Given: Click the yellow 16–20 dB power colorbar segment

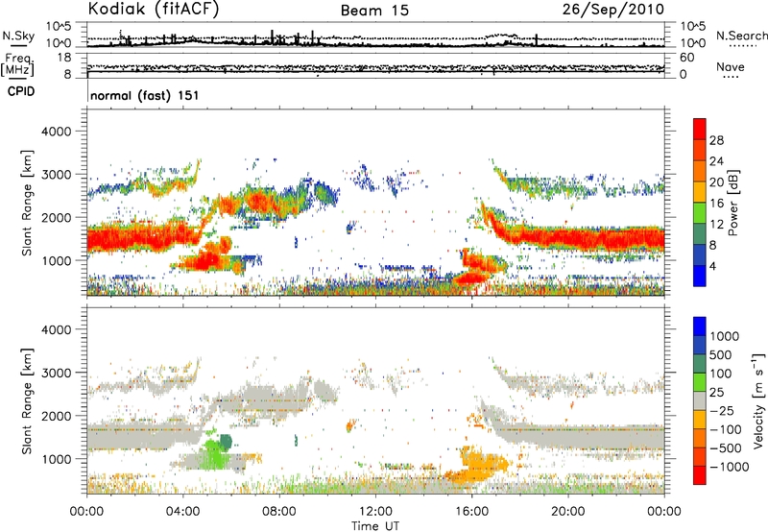Looking at the screenshot, I should point(700,192).
